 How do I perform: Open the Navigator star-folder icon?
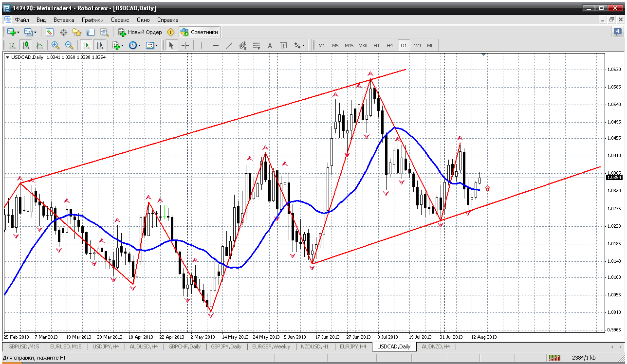(77, 32)
